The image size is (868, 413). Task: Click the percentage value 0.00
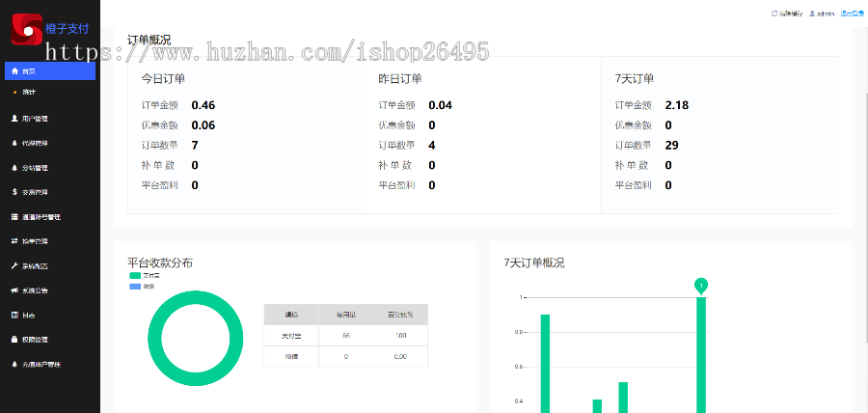click(400, 356)
